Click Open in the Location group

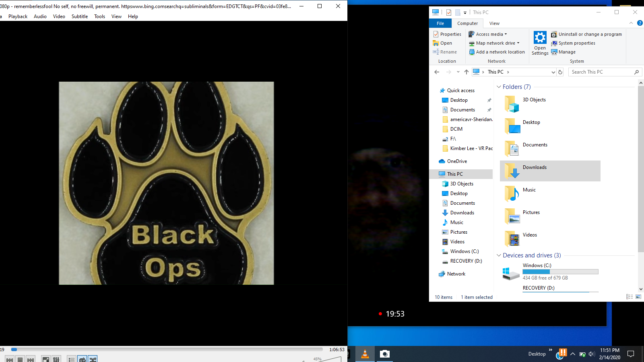(442, 43)
